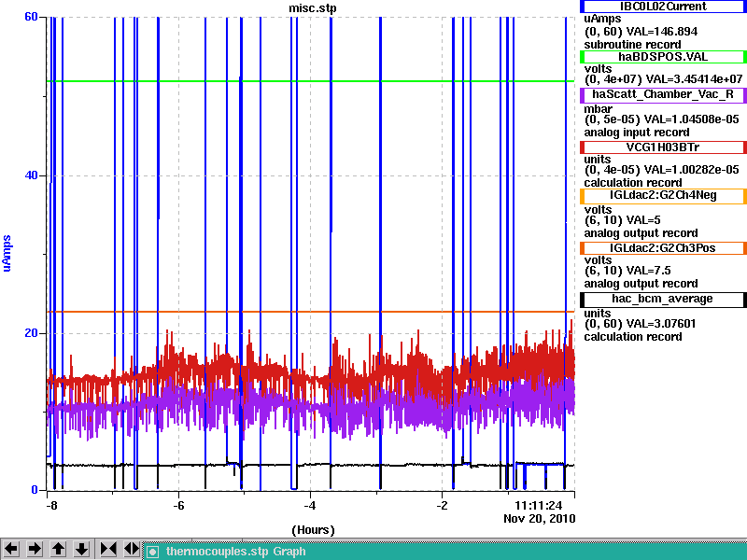Select VCG1H03BTr legend entry
This screenshot has width=747, height=560.
(x=663, y=147)
